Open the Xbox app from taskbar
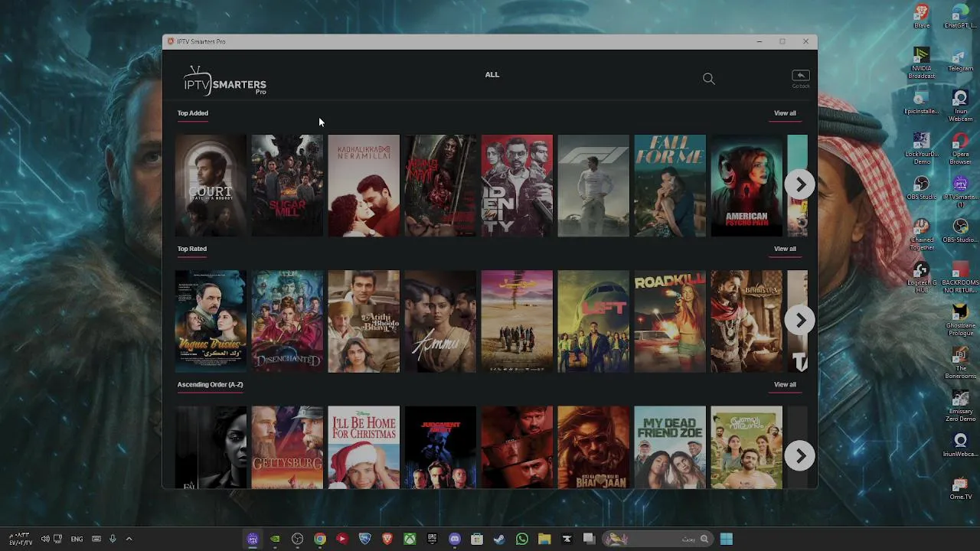Screen dimensions: 980x551 410,539
